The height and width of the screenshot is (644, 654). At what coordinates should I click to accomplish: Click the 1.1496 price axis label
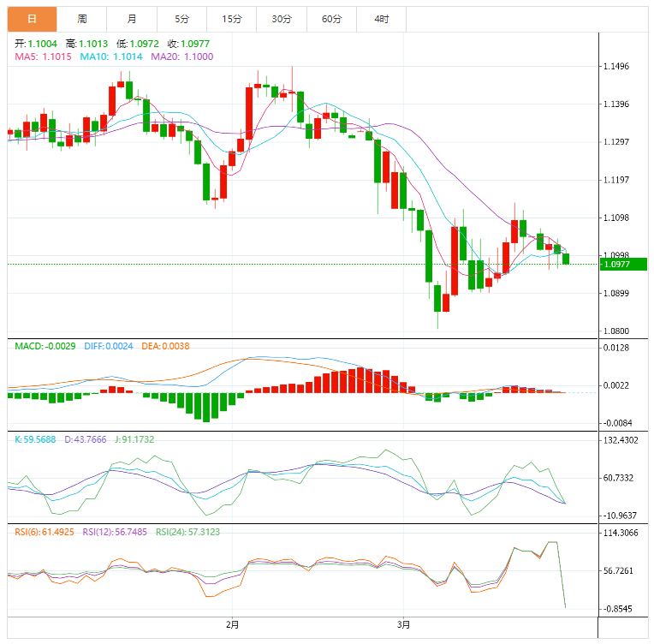pyautogui.click(x=616, y=66)
